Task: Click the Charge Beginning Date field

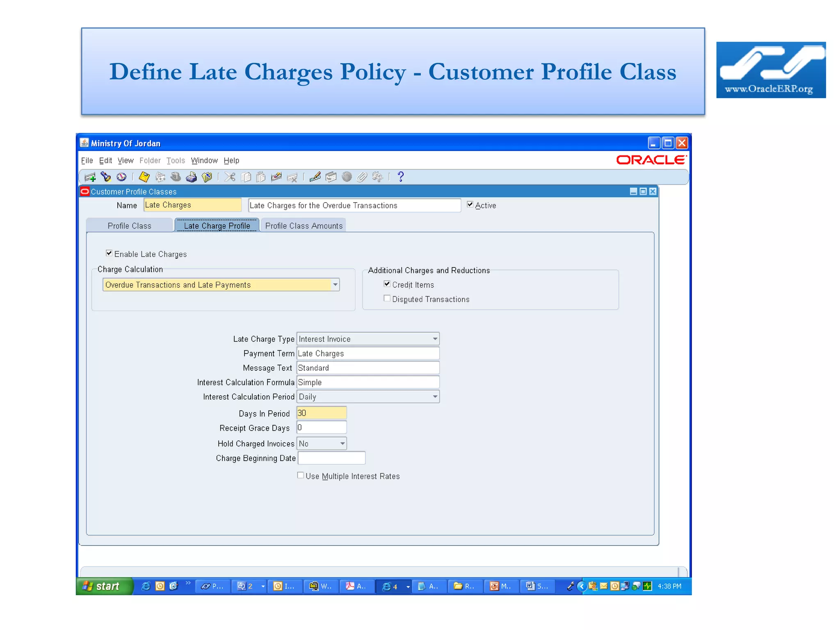Action: [331, 458]
